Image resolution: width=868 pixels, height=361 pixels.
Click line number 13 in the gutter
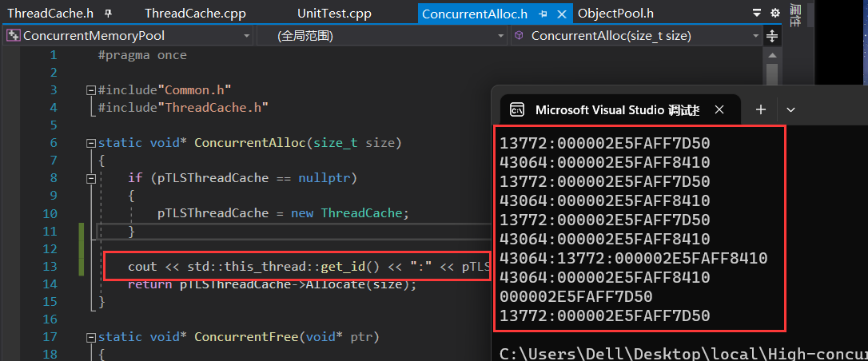coord(50,267)
